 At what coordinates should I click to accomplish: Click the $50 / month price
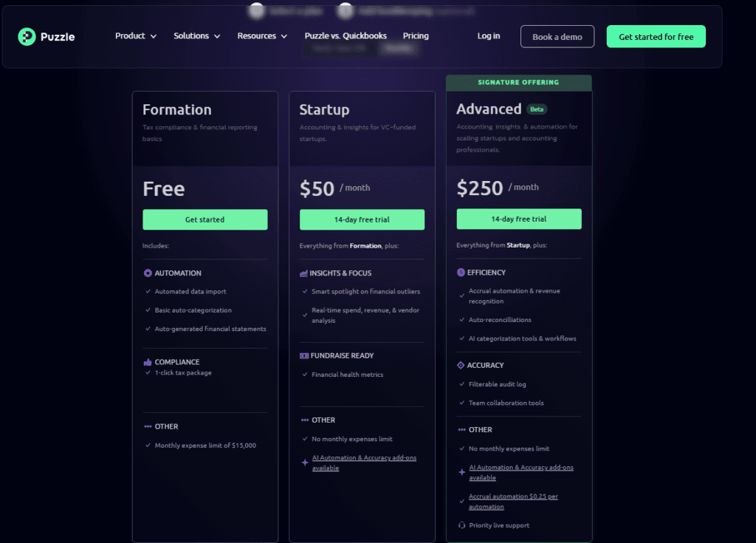tap(334, 188)
